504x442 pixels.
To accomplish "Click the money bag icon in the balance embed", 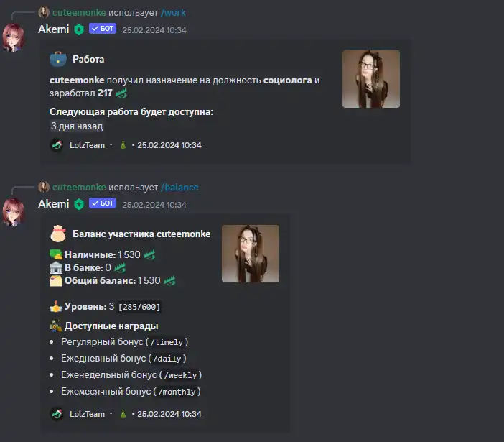I will (58, 234).
